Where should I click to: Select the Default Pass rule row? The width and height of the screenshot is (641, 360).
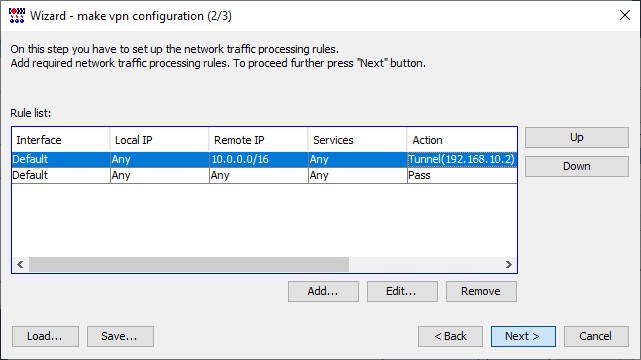point(264,175)
